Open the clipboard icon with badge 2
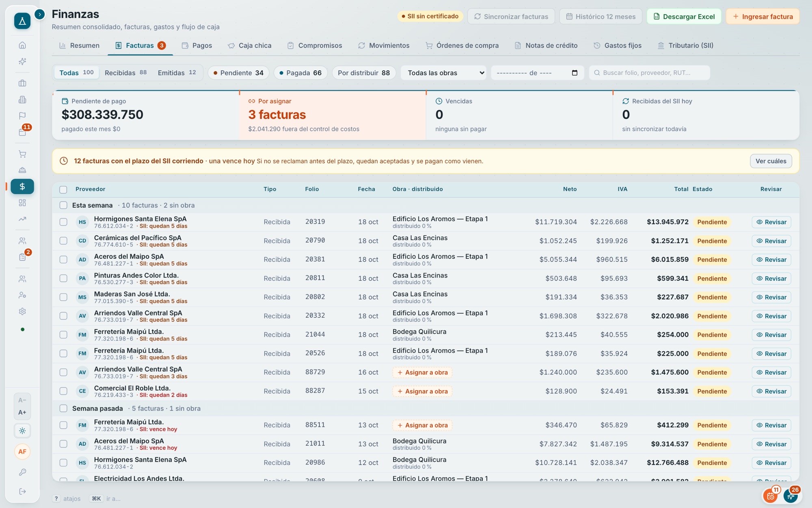 22,257
